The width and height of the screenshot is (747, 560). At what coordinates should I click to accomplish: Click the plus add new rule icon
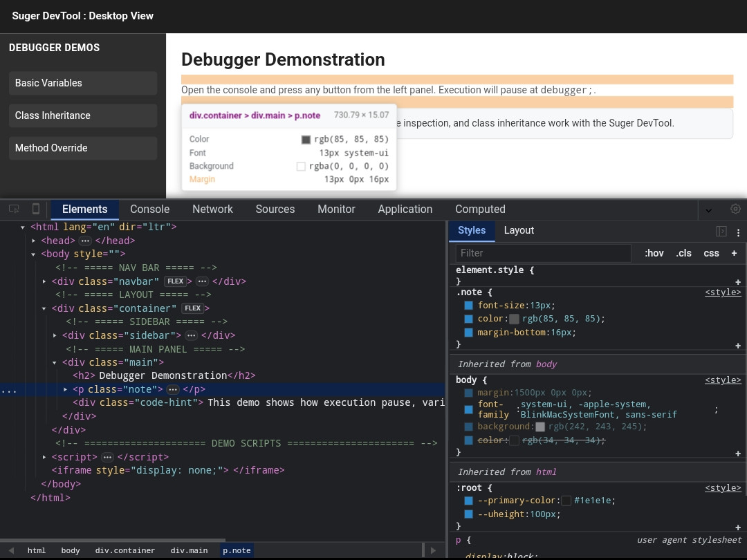coord(734,253)
